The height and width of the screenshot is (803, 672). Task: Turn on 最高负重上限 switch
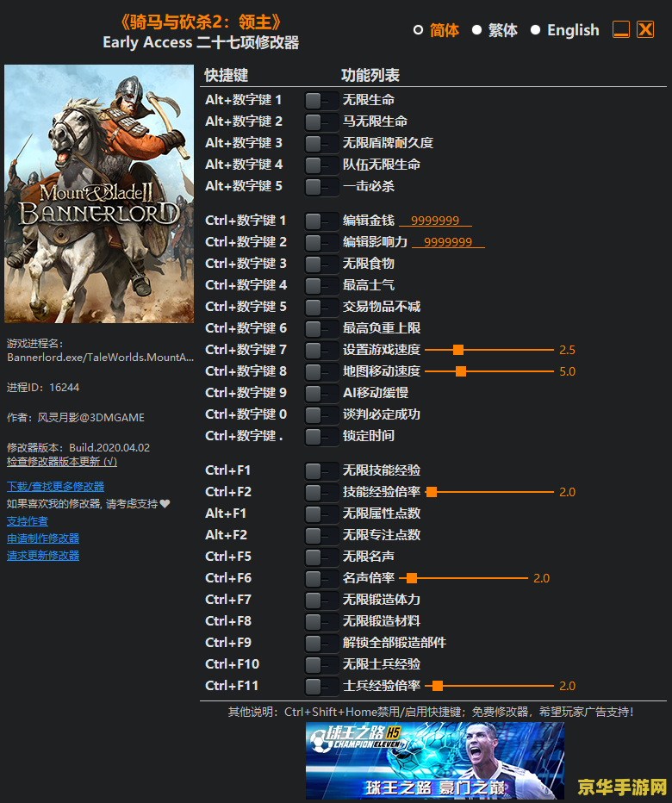(321, 328)
